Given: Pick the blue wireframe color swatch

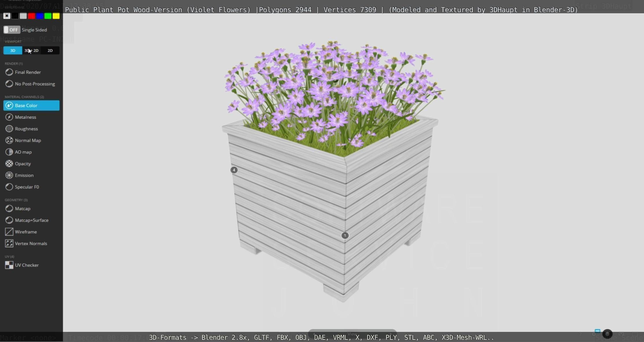Looking at the screenshot, I should [x=40, y=16].
